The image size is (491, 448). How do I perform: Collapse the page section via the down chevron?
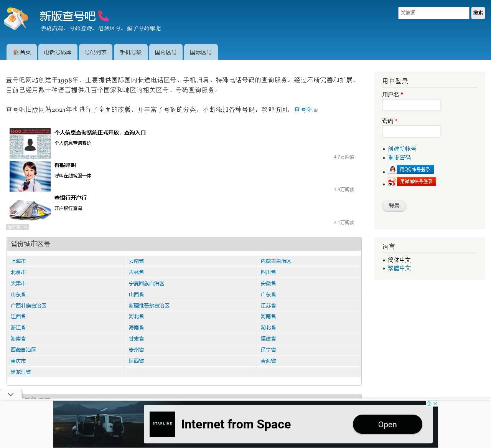(x=11, y=394)
